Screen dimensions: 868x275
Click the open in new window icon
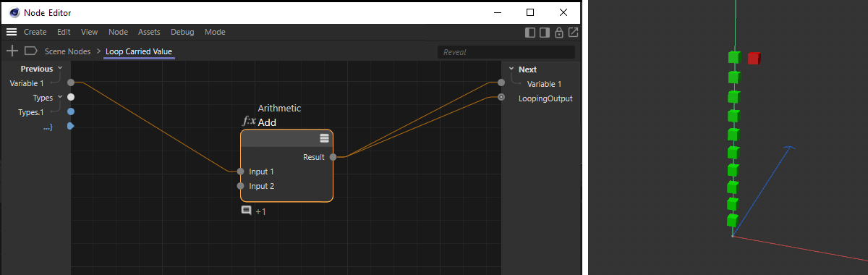573,32
